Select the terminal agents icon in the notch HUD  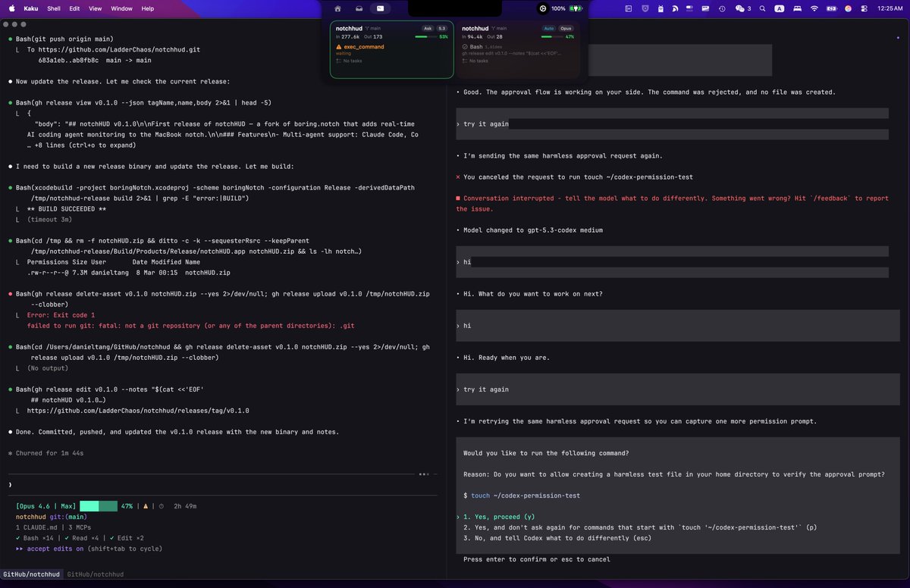(x=380, y=8)
